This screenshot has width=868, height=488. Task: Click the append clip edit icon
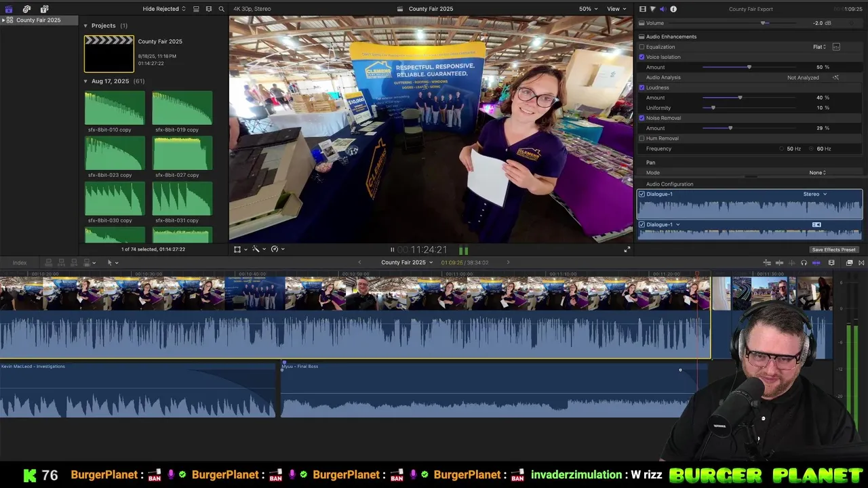74,262
